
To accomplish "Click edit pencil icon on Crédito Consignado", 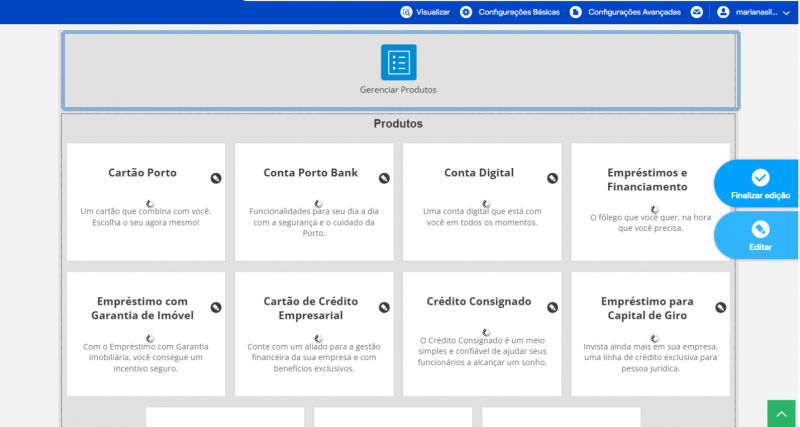I will click(x=553, y=308).
